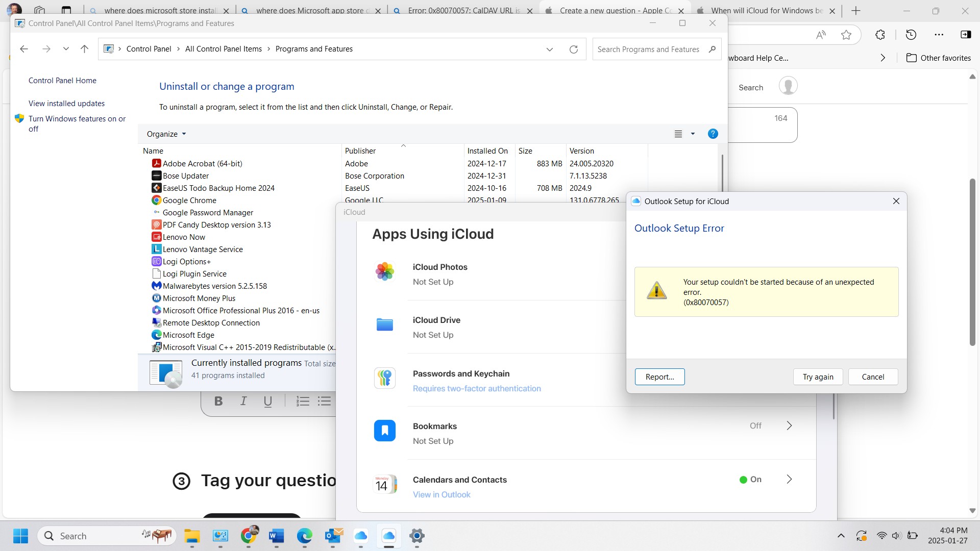The width and height of the screenshot is (980, 551).
Task: Click the Underline formatting icon
Action: tap(267, 401)
